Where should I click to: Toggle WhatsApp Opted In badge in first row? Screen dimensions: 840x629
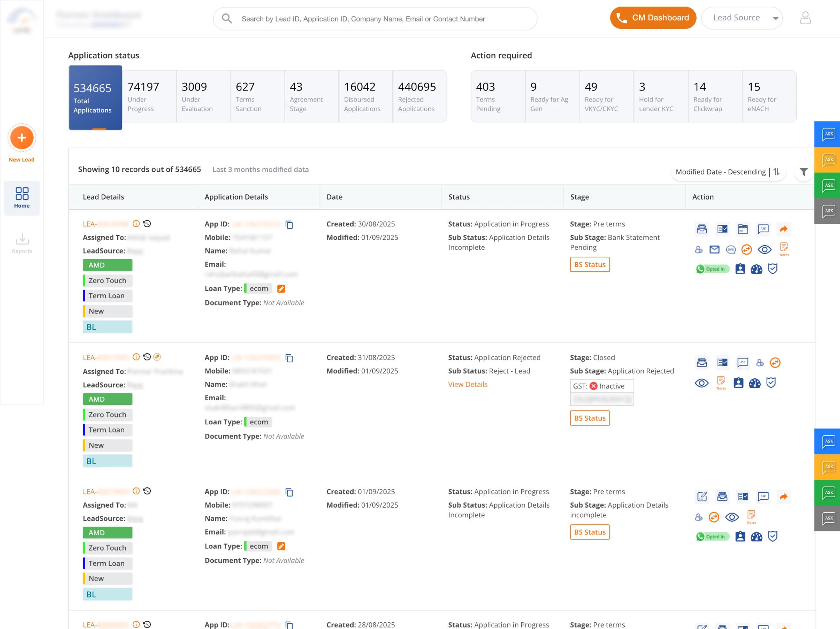click(712, 269)
